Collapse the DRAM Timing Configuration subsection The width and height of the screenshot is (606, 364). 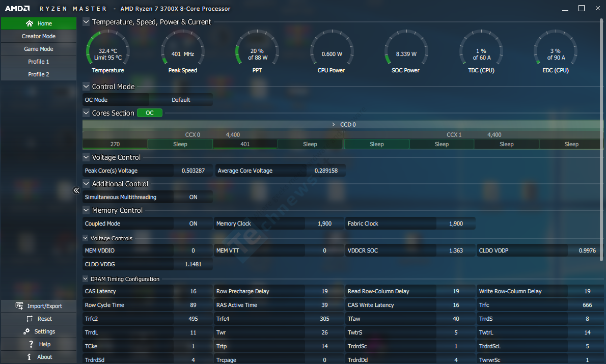point(86,278)
